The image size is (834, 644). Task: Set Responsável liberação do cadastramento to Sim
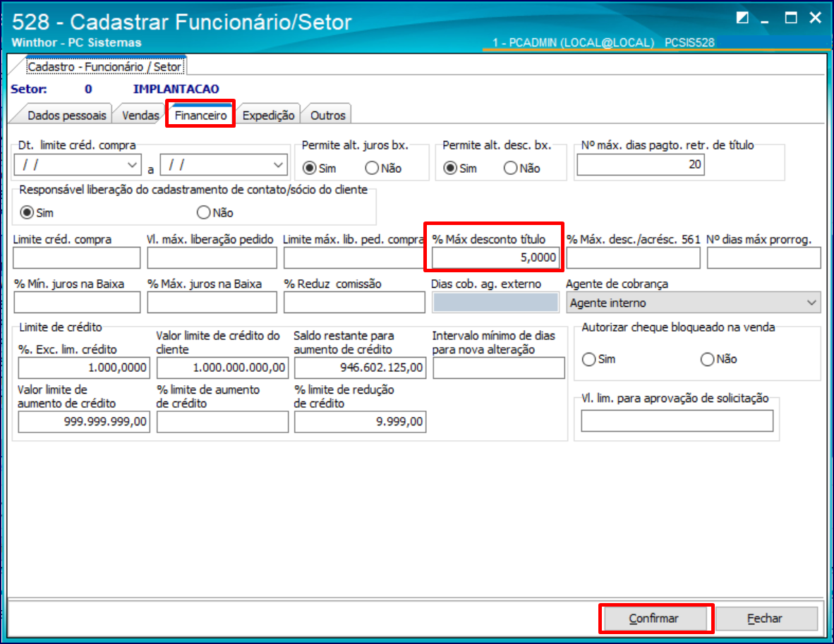(x=37, y=213)
